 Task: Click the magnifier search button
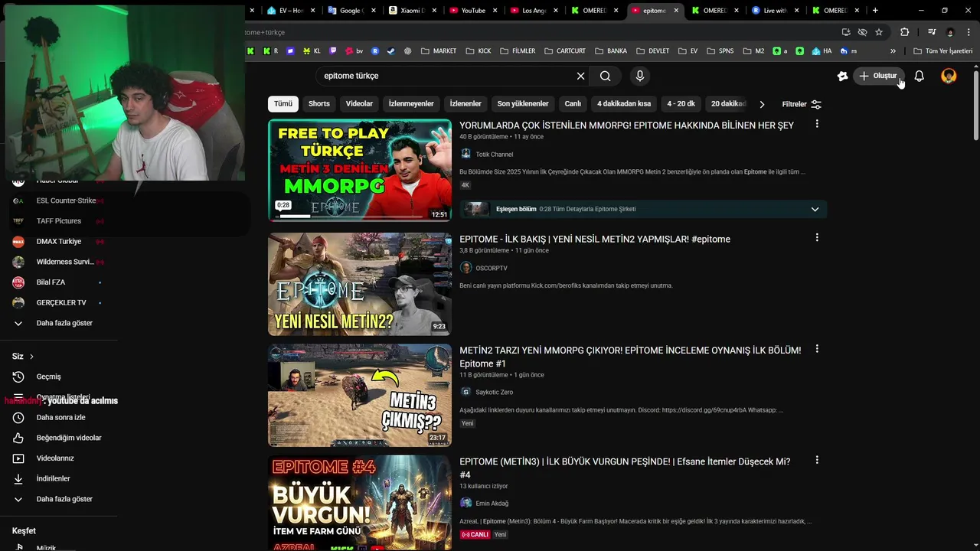click(606, 76)
